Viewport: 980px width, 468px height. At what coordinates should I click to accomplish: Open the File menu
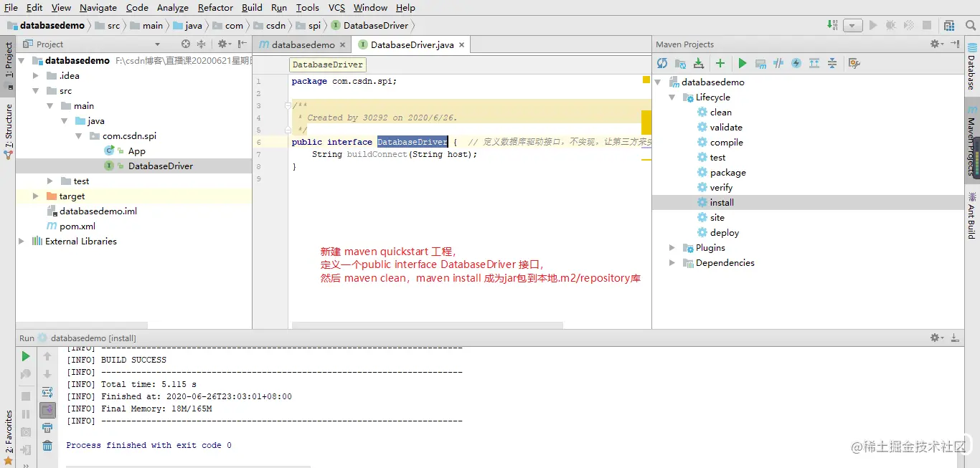point(11,7)
